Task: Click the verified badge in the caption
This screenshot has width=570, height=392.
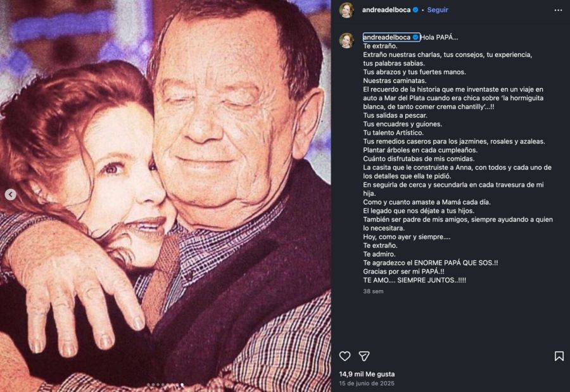Action: click(x=415, y=37)
